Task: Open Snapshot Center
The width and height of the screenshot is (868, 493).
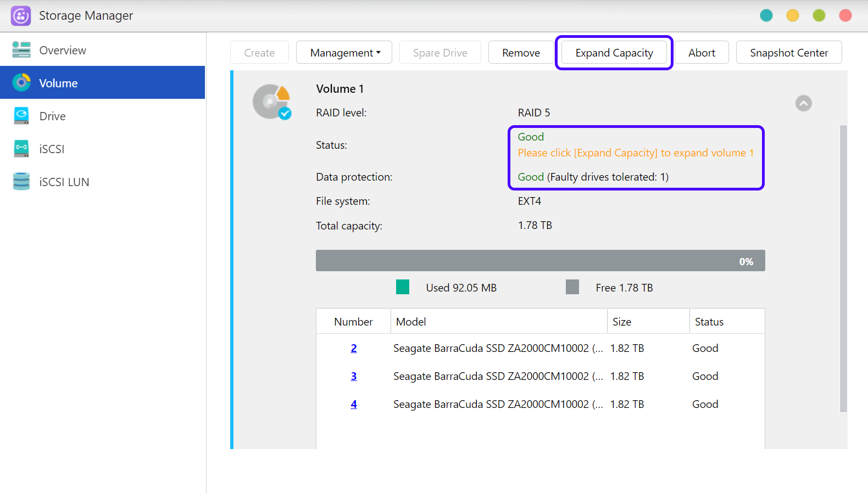Action: click(x=788, y=53)
